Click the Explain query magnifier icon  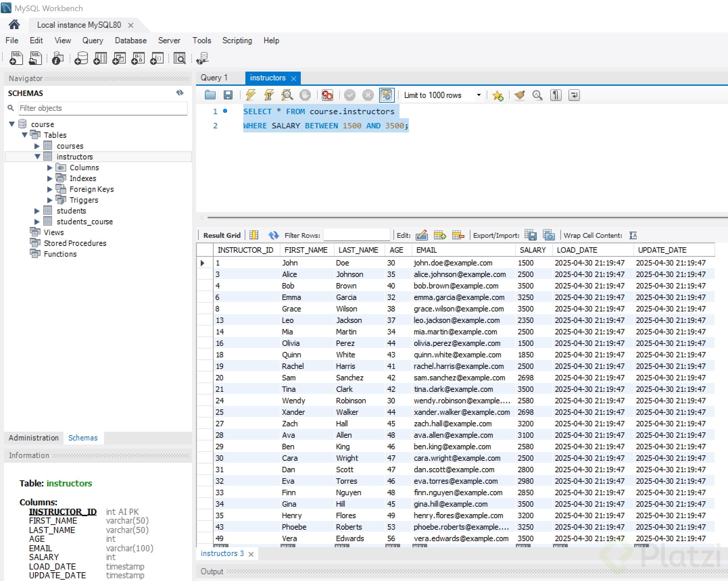click(287, 95)
